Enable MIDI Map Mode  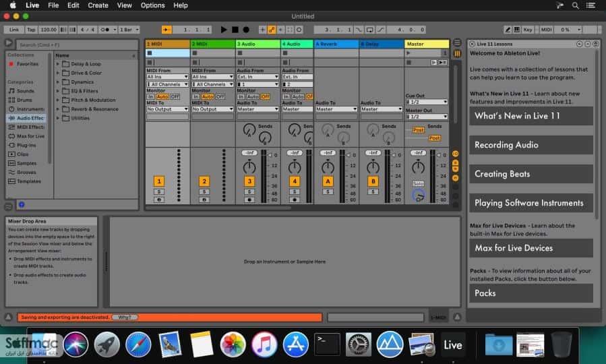tap(546, 30)
